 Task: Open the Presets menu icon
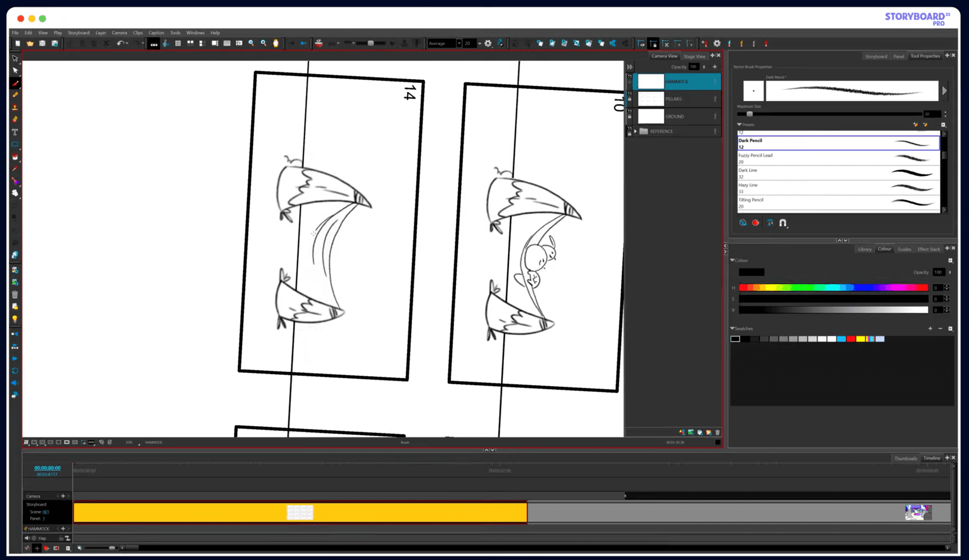tap(943, 125)
